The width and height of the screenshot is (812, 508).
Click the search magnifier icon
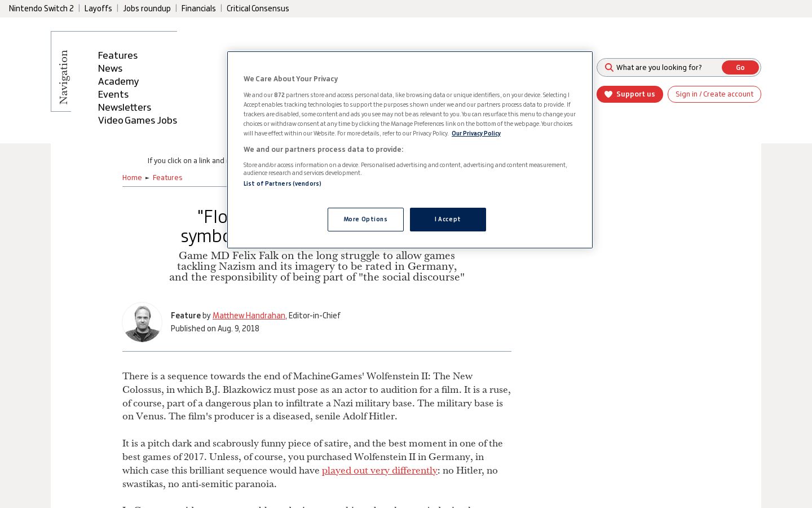pyautogui.click(x=609, y=68)
